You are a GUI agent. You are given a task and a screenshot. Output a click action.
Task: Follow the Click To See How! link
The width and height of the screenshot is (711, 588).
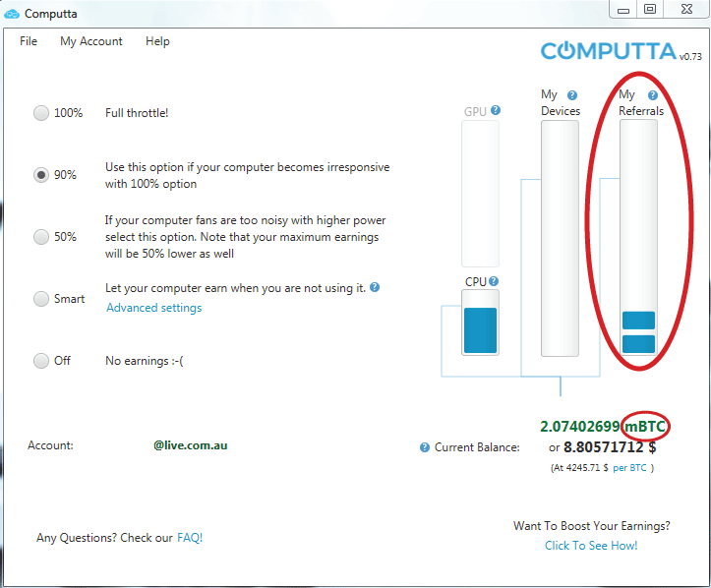point(591,546)
